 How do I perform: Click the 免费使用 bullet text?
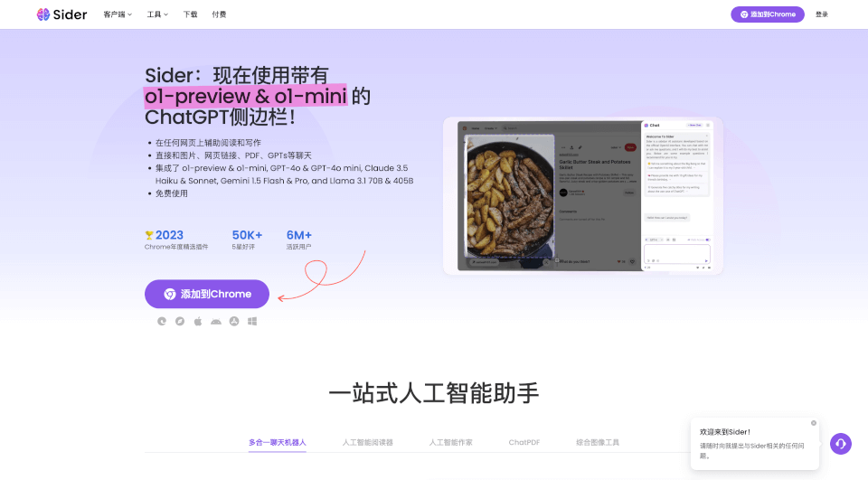(x=172, y=193)
